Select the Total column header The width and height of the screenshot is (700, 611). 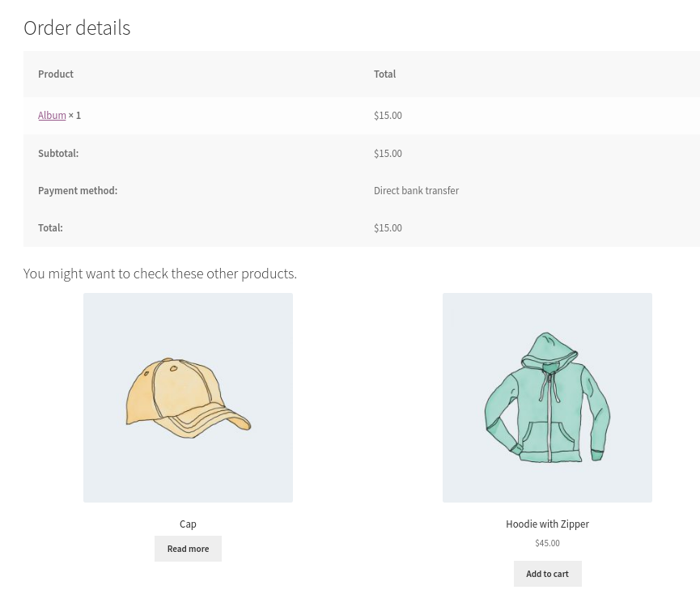click(384, 74)
